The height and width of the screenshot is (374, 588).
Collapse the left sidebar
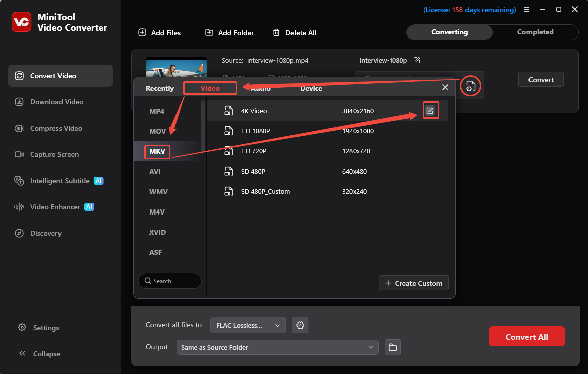coord(39,354)
